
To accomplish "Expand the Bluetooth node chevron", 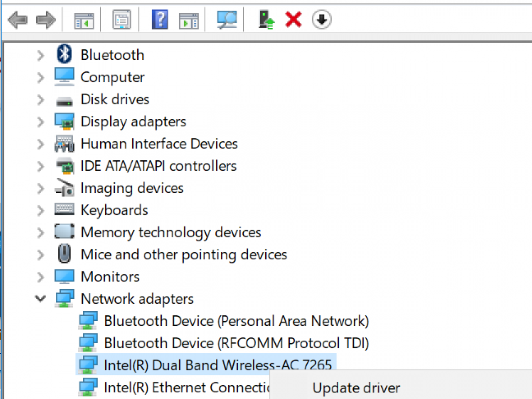I will pyautogui.click(x=41, y=55).
